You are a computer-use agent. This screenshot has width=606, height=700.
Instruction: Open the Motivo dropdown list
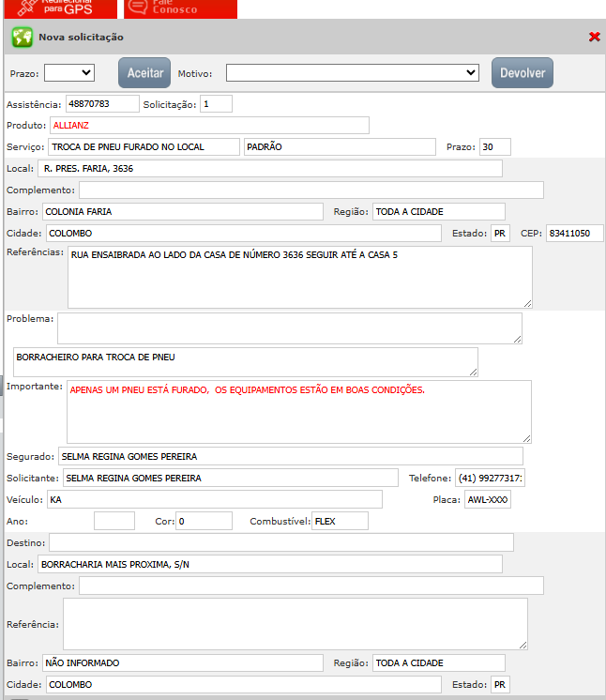[x=353, y=72]
